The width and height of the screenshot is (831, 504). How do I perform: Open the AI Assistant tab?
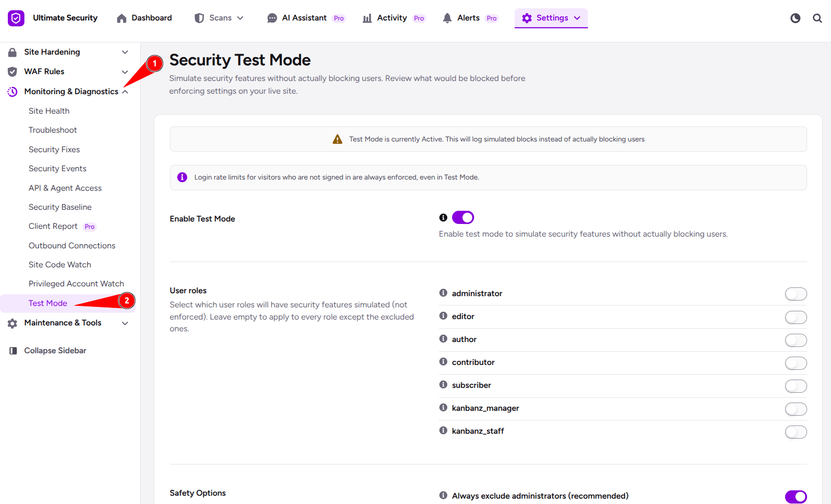pos(306,18)
